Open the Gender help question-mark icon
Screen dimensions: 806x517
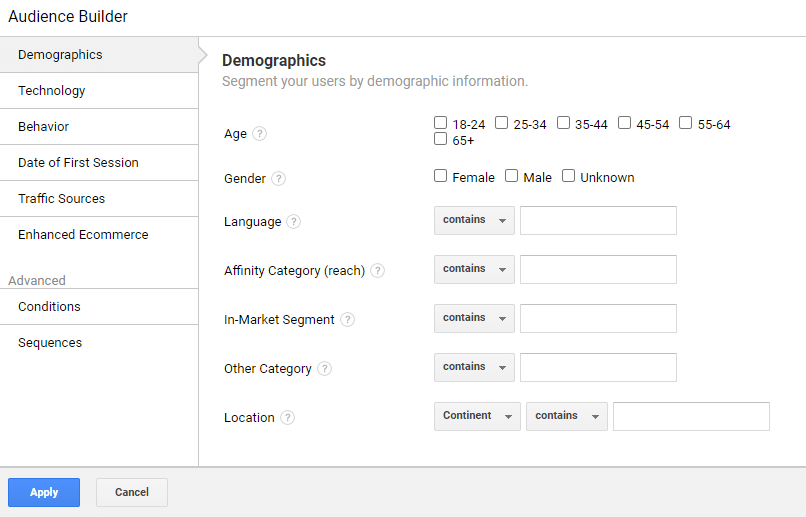pyautogui.click(x=279, y=178)
